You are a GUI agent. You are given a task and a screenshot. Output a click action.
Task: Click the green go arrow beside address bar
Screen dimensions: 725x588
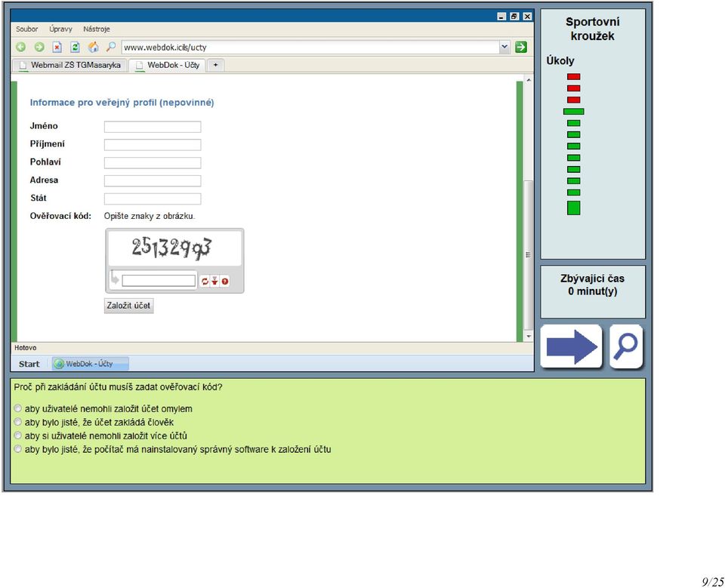pyautogui.click(x=521, y=47)
